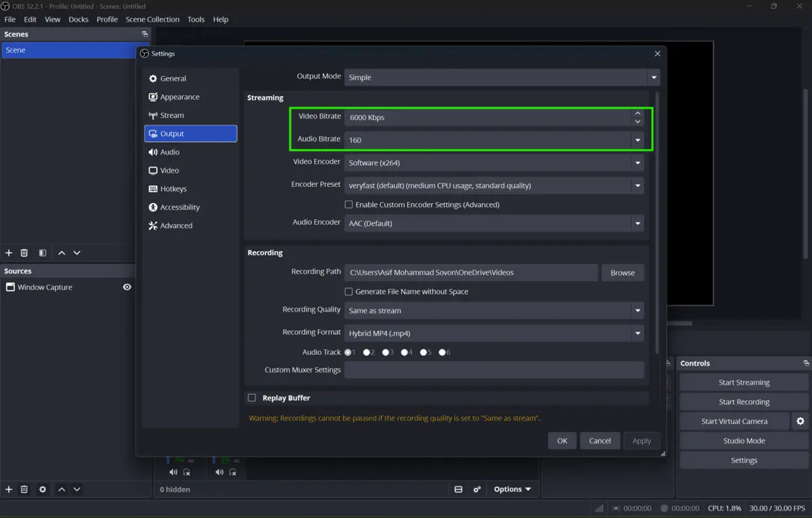Configure virtual camera gear icon

coord(800,421)
